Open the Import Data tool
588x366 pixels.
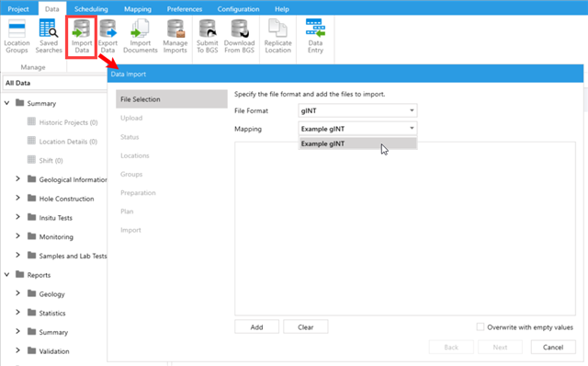coord(82,37)
